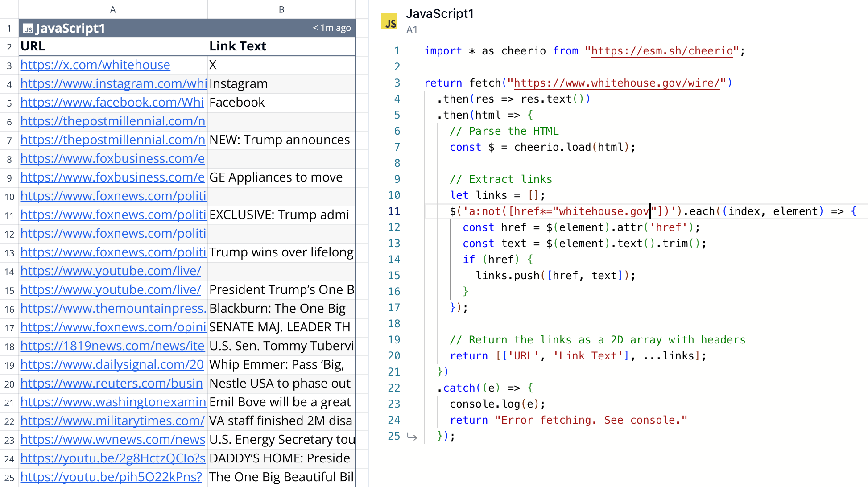
Task: Select the 'Emil Bove will be a great' cell
Action: point(281,402)
